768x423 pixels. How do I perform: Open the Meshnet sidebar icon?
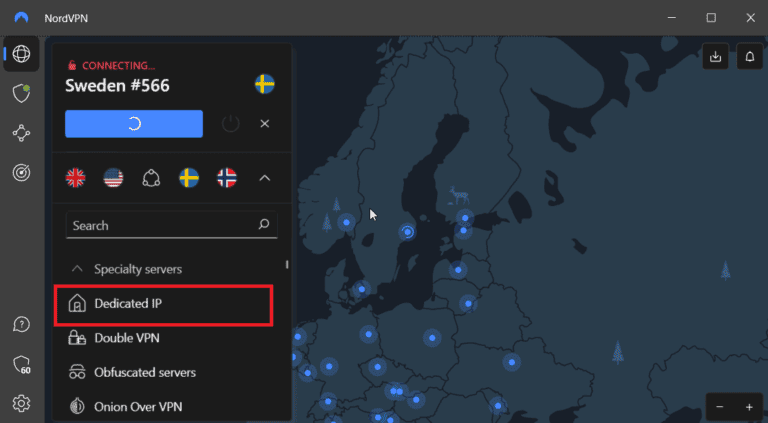click(21, 133)
